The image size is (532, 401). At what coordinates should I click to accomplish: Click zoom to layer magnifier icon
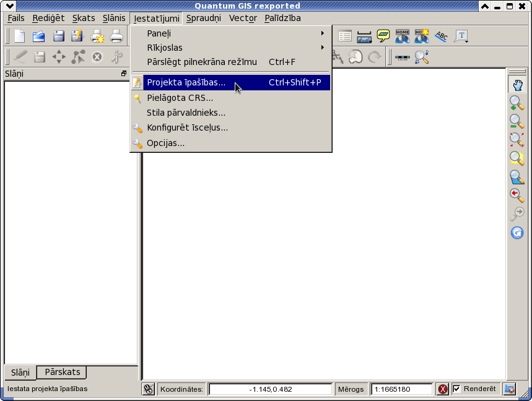coord(517,177)
